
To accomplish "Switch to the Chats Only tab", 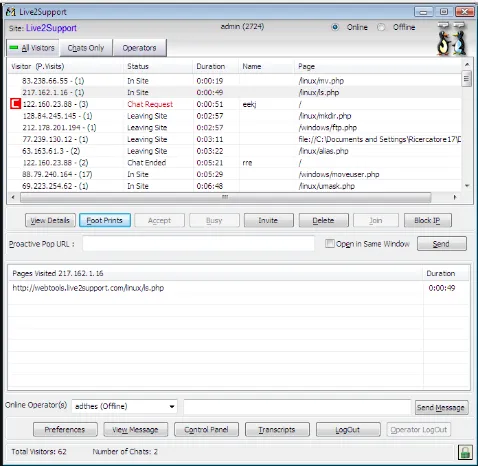I will tap(86, 48).
